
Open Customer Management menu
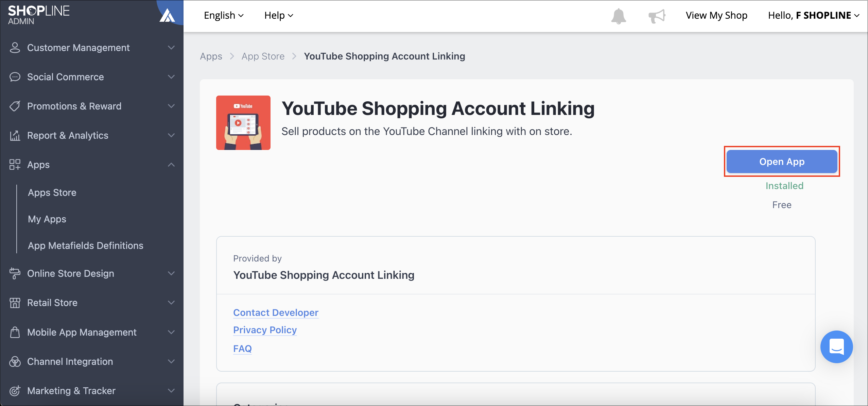pyautogui.click(x=92, y=48)
